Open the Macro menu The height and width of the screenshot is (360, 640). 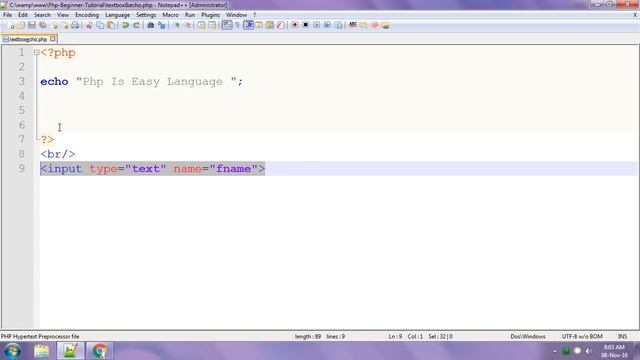point(170,15)
